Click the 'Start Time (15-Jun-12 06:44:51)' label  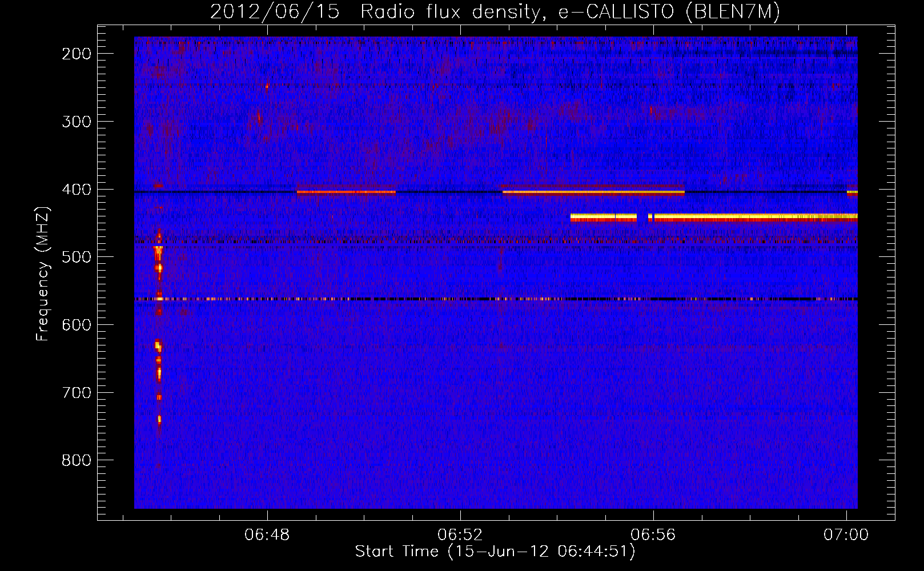click(x=495, y=552)
